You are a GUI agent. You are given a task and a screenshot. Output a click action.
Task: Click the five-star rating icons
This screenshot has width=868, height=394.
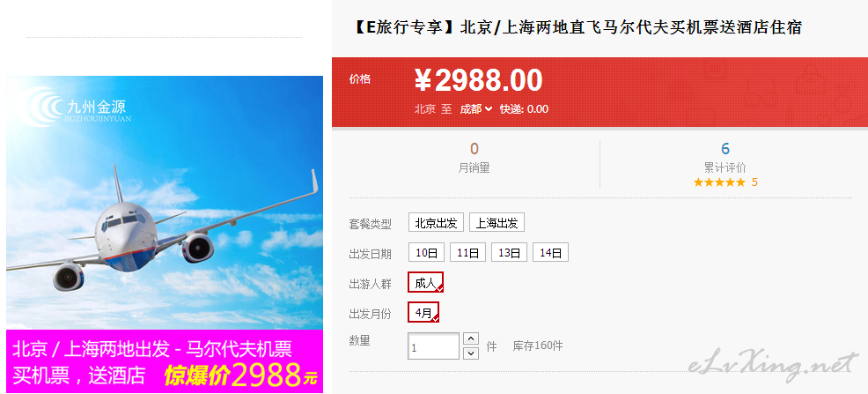point(719,182)
